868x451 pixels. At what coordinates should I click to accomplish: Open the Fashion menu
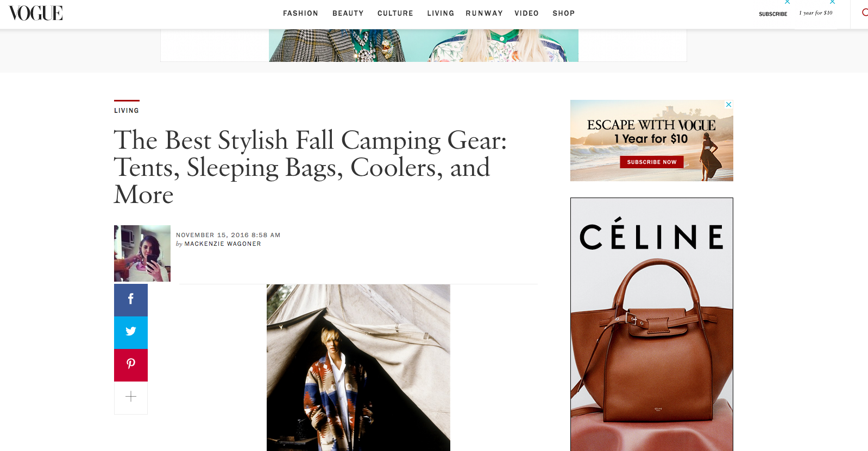(x=300, y=14)
